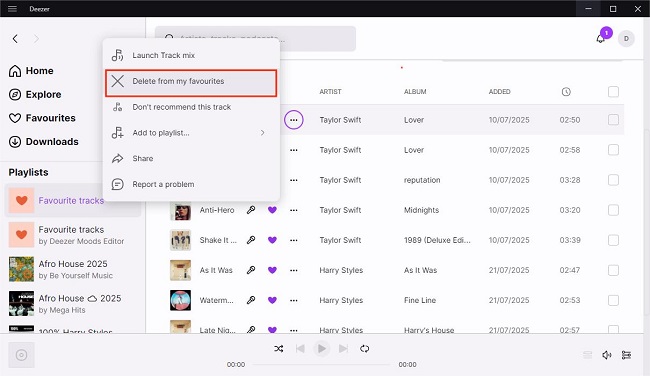Toggle repeat mode
This screenshot has height=376, width=650.
[364, 349]
